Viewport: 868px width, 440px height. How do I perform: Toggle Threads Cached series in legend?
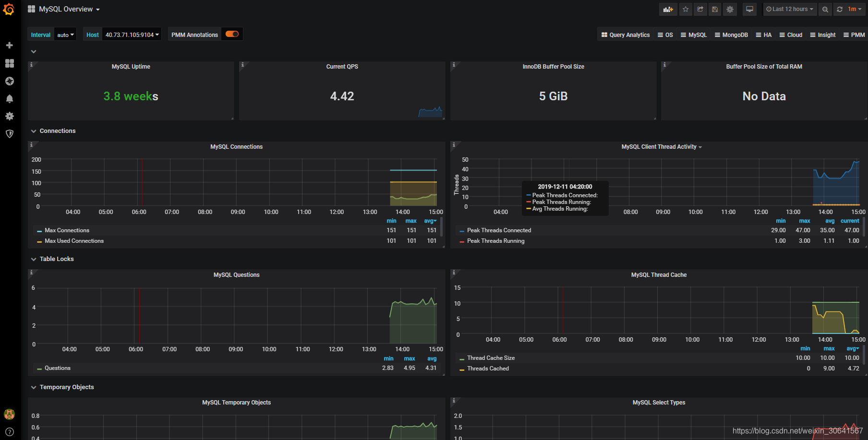click(488, 369)
